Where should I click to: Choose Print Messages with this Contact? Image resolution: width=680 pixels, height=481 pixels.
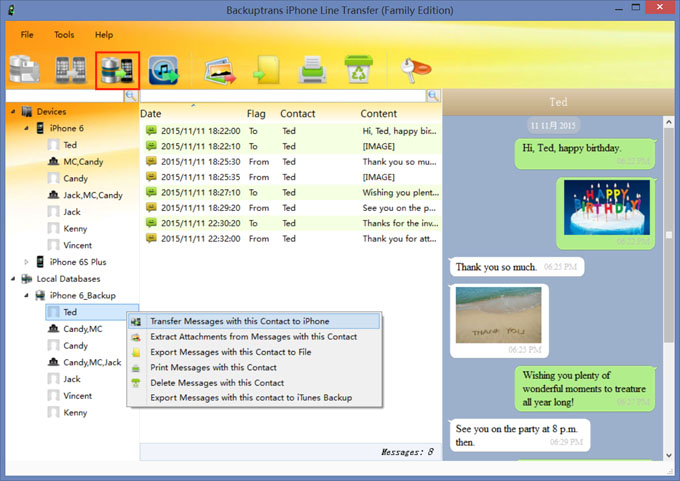point(254,368)
